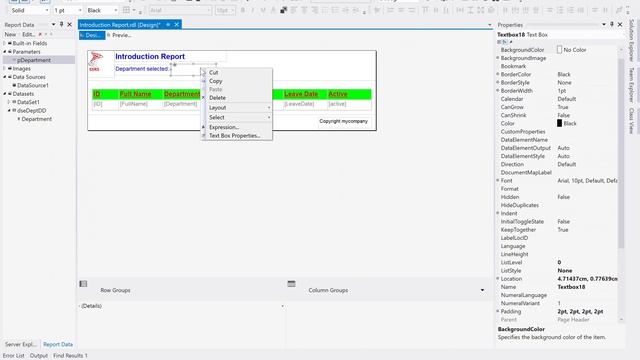Switch Properties grid to categorized view

click(500, 42)
